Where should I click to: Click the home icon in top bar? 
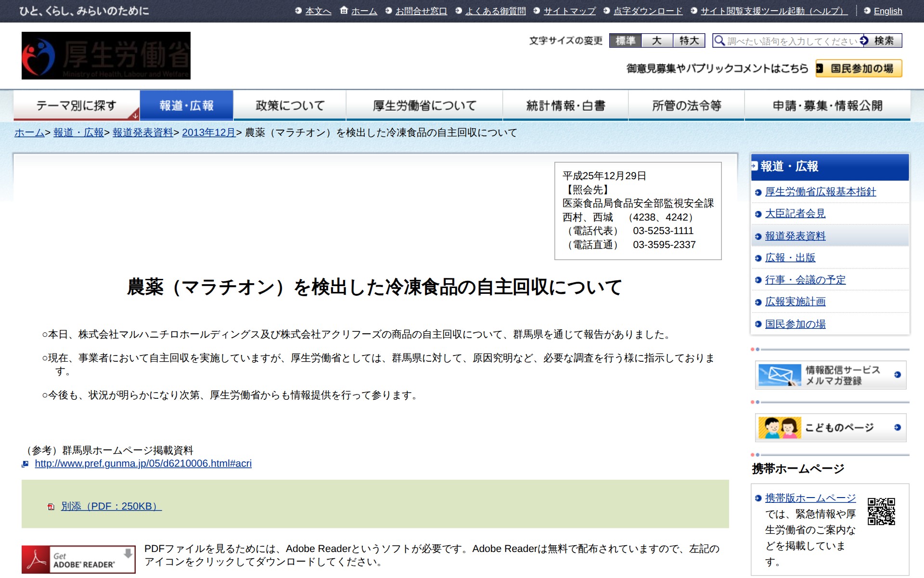[x=344, y=11]
